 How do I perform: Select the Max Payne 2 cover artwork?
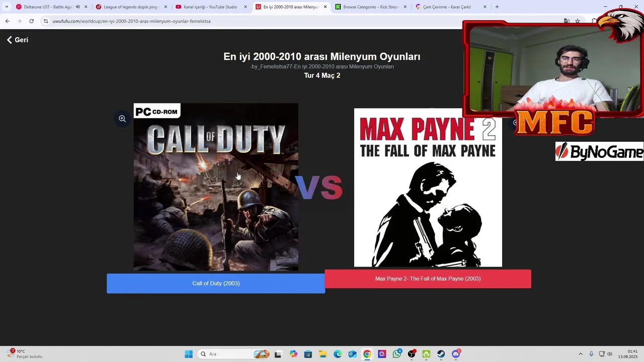coord(428,188)
